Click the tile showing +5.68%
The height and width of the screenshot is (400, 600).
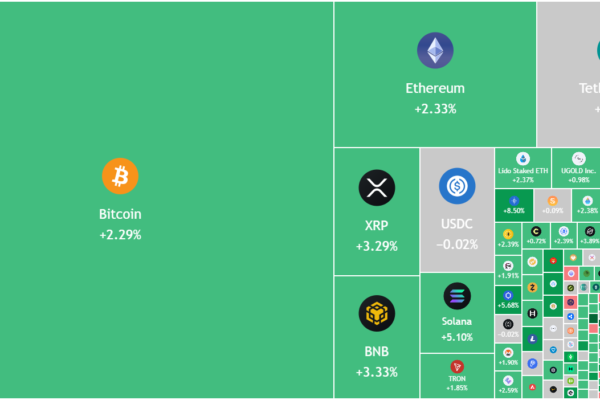(x=509, y=299)
